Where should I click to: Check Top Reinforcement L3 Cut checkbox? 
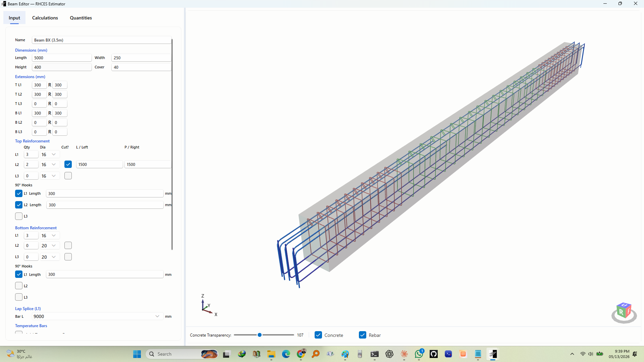[68, 176]
